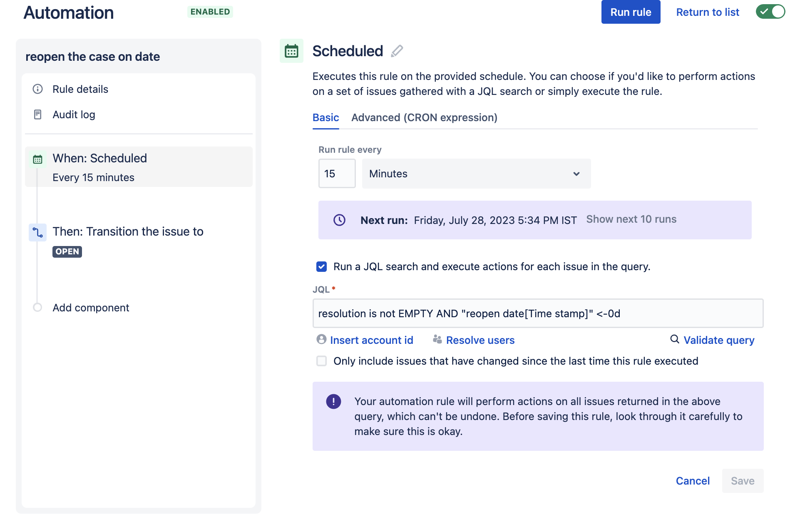Screen dimensions: 805x532
Task: Toggle the rule enabled switch off
Action: (770, 12)
